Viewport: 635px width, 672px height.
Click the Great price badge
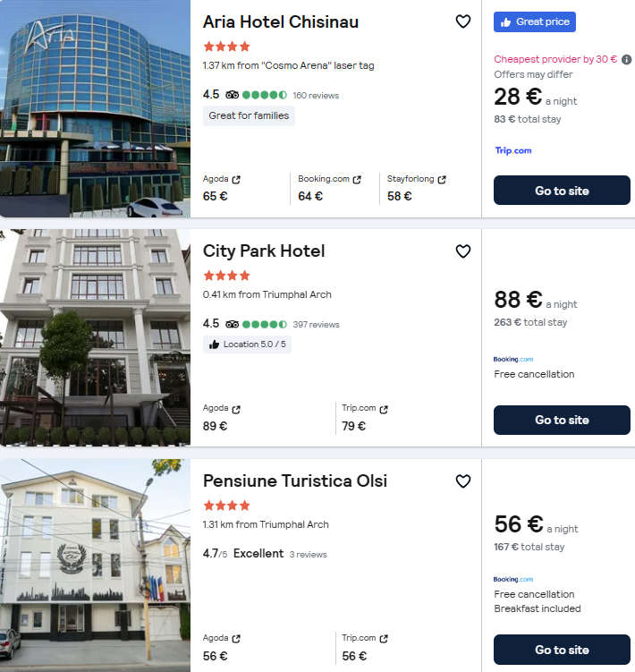coord(535,22)
